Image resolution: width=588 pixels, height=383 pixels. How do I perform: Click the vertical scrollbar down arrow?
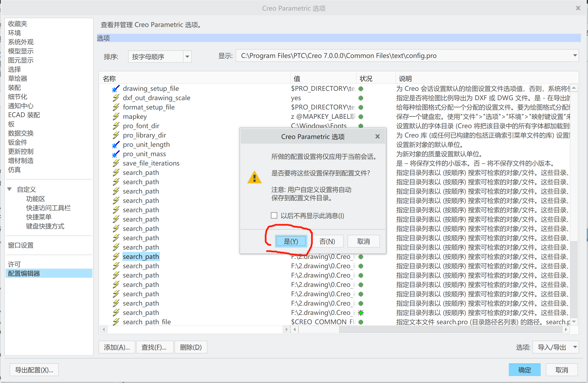pos(574,322)
